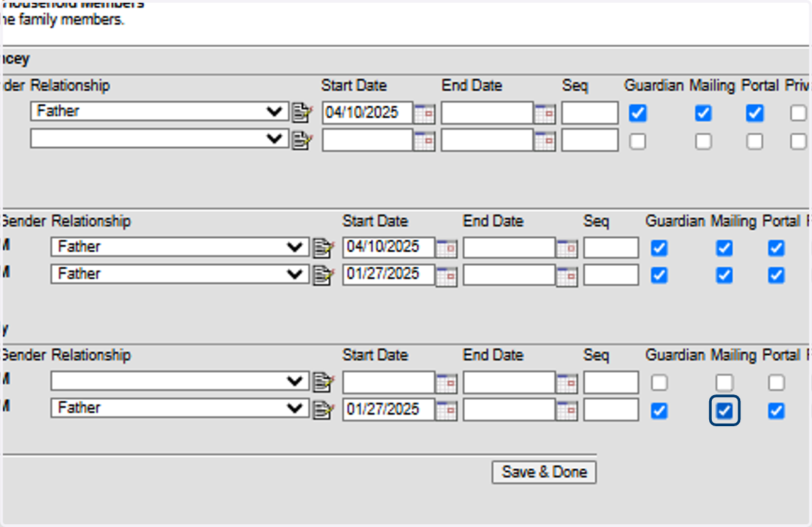Click Seq field on bottom section's Father row
Screen dimensions: 812x527
(x=611, y=409)
